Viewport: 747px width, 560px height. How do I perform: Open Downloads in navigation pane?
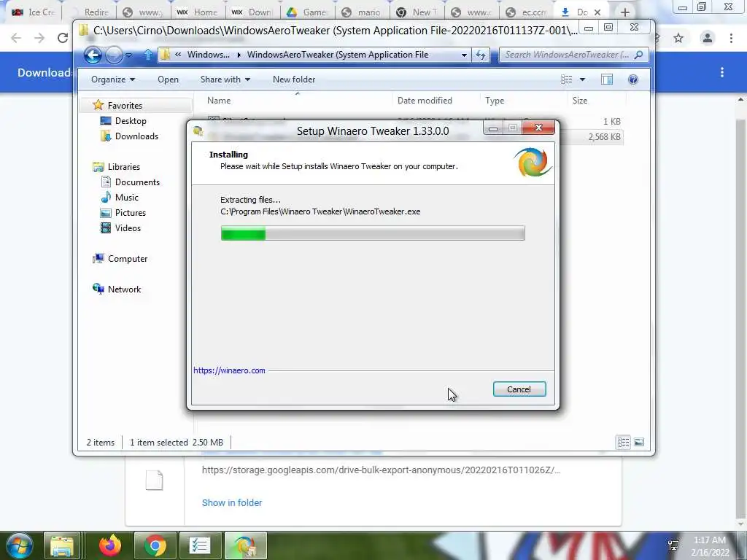(x=136, y=136)
